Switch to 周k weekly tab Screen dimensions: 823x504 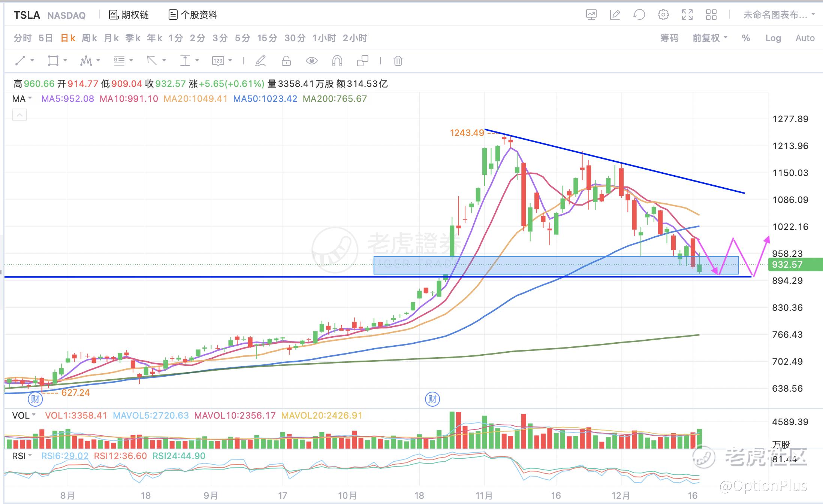[x=89, y=38]
